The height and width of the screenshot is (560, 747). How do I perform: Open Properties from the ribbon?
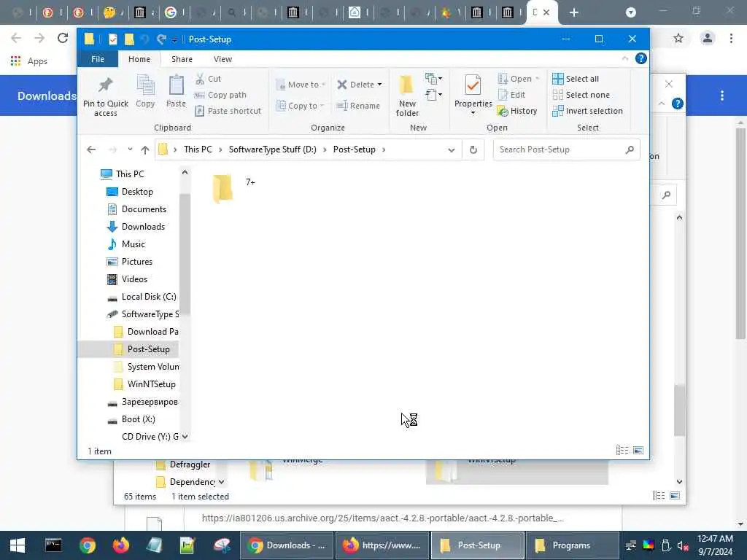[x=473, y=96]
